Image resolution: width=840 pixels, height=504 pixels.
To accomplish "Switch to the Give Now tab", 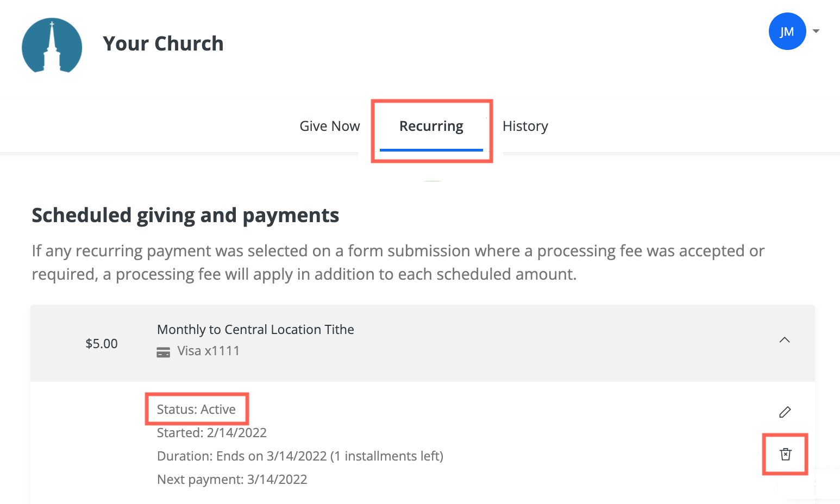I will pyautogui.click(x=330, y=126).
